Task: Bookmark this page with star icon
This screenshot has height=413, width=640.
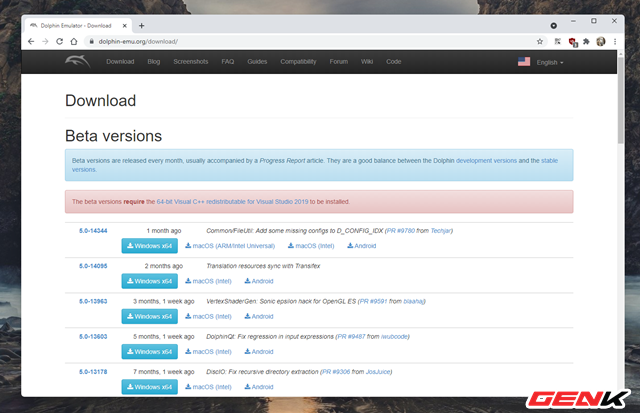Action: (540, 41)
